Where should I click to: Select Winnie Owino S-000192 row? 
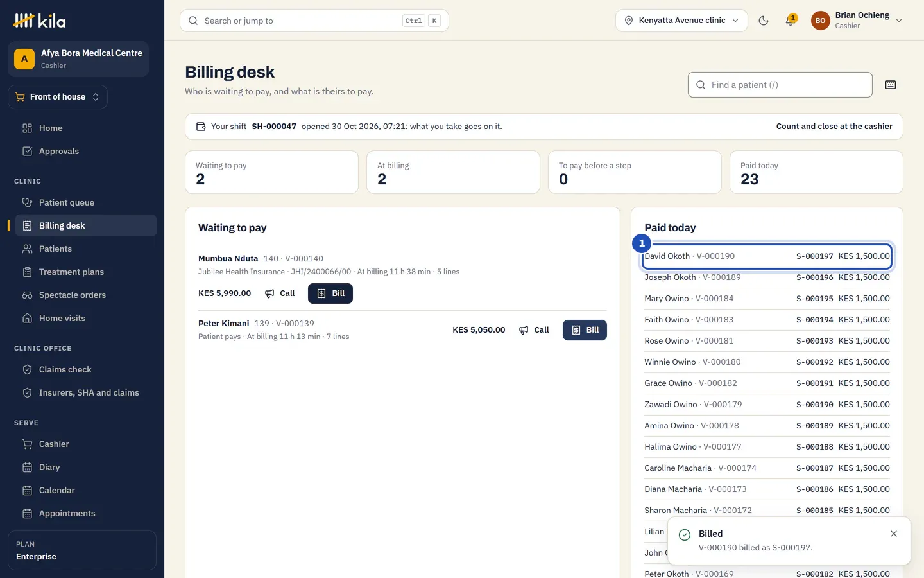coord(767,362)
